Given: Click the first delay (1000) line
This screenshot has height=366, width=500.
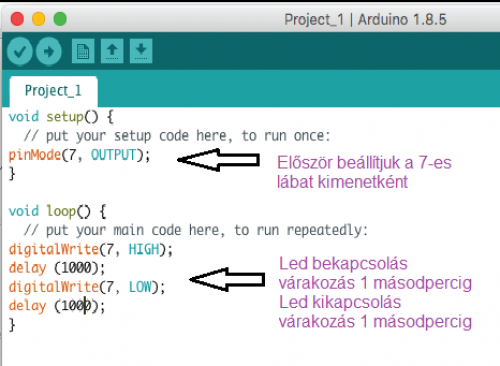Looking at the screenshot, I should pyautogui.click(x=57, y=268).
